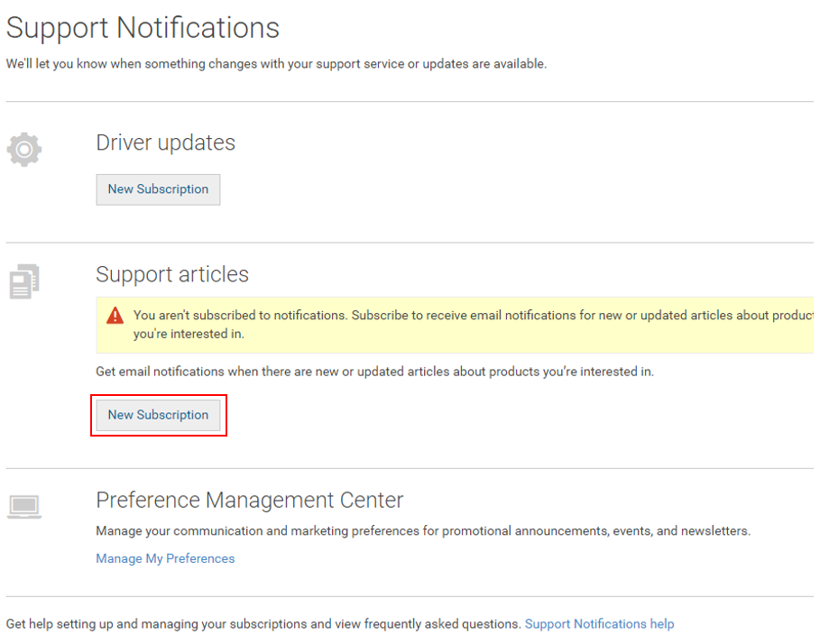Select the document icon next to Support articles
The height and width of the screenshot is (644, 820).
tap(24, 281)
